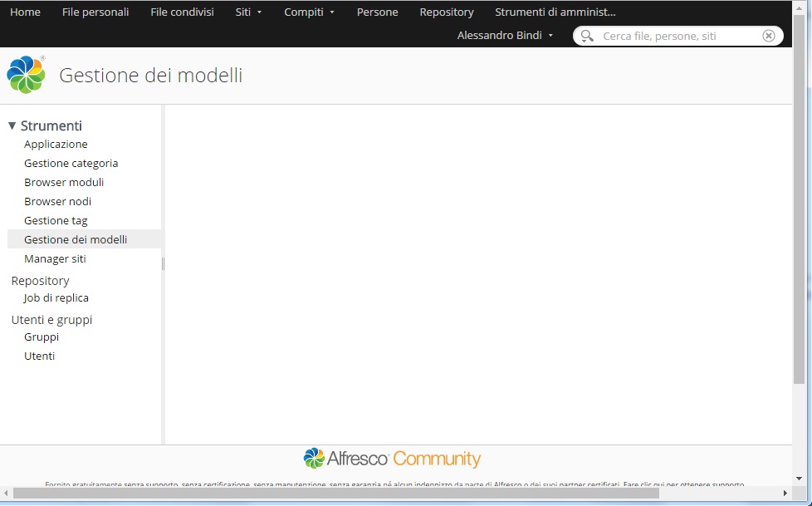Collapse the Strumenti section triangle
812x506 pixels.
coord(12,126)
